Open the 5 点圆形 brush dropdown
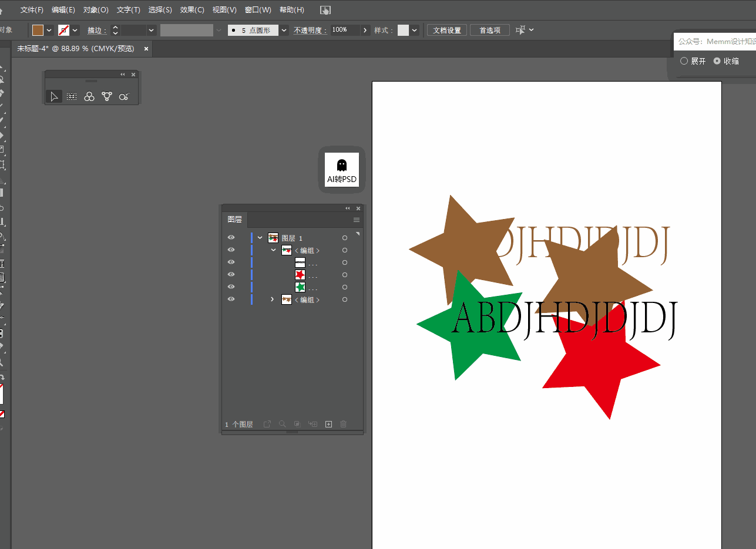 pyautogui.click(x=284, y=30)
